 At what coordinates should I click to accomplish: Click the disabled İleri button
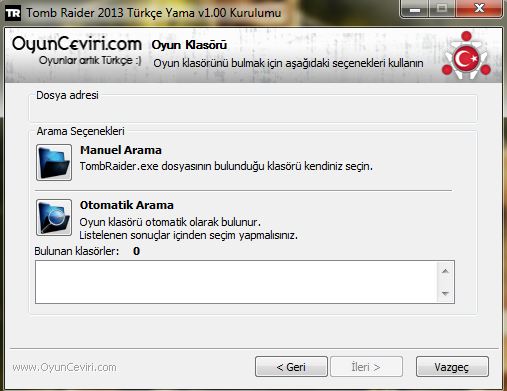point(366,367)
